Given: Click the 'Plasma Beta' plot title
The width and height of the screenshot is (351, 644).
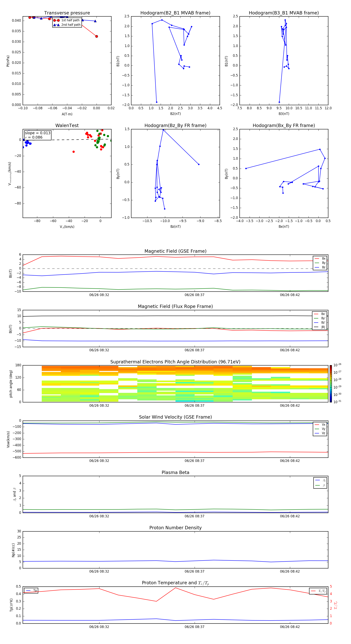Looking at the screenshot, I should (175, 472).
